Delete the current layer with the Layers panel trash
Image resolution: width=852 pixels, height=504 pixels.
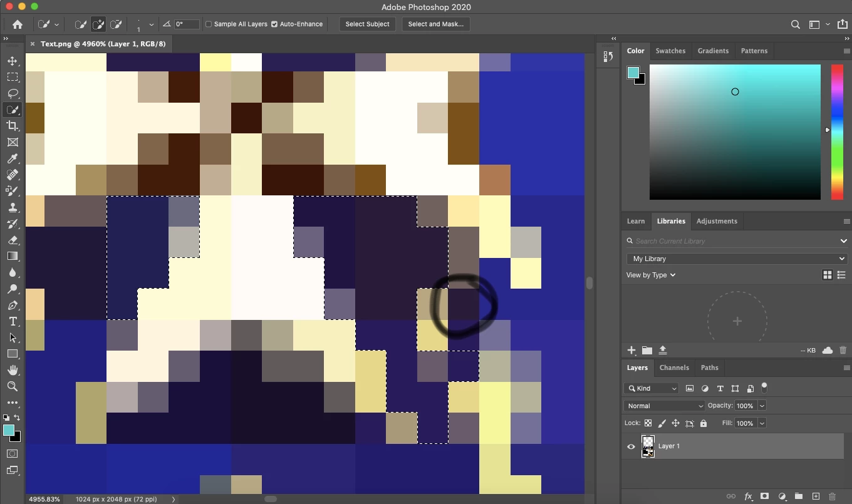pos(832,496)
